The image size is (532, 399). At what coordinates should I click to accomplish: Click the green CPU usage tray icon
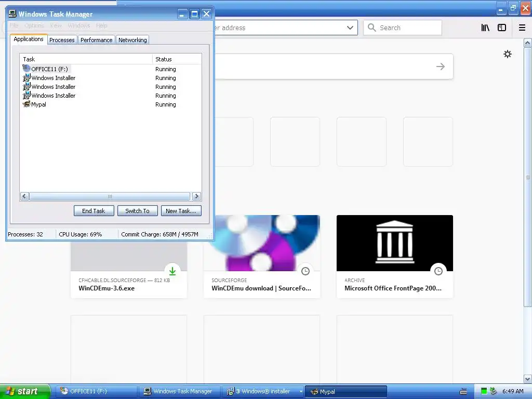(484, 391)
